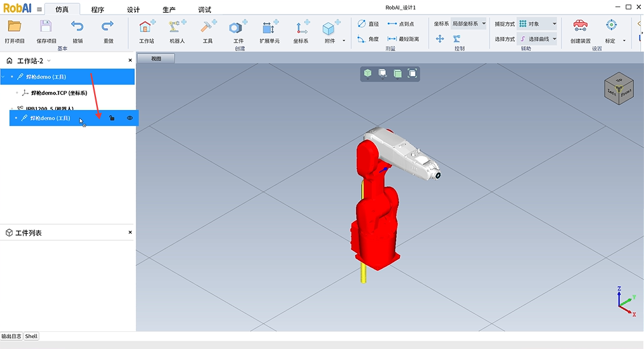Toggle the eye visibility of dragged 焊枪demo row

[130, 118]
